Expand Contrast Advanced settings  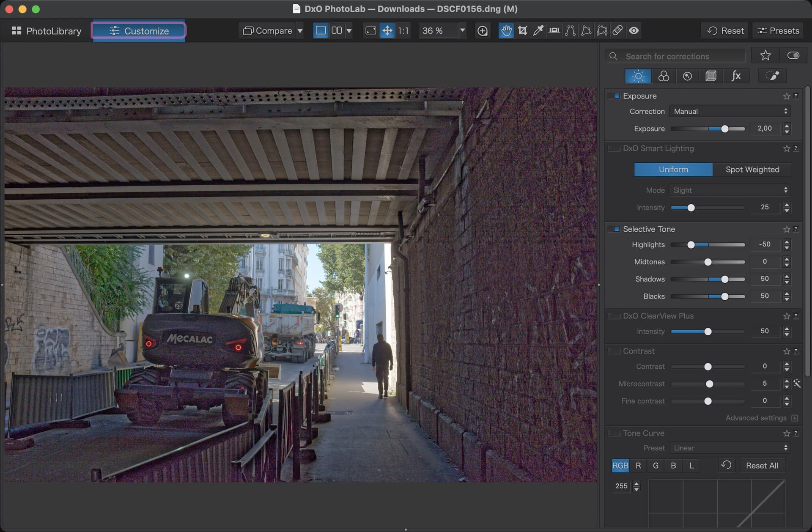(x=795, y=418)
